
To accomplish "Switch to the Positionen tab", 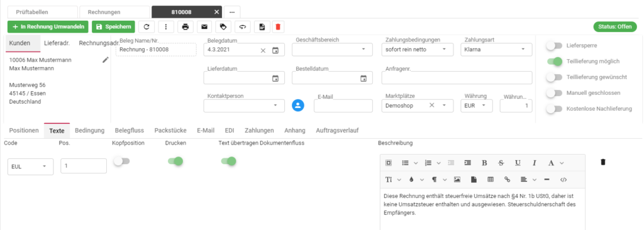I will tap(24, 131).
